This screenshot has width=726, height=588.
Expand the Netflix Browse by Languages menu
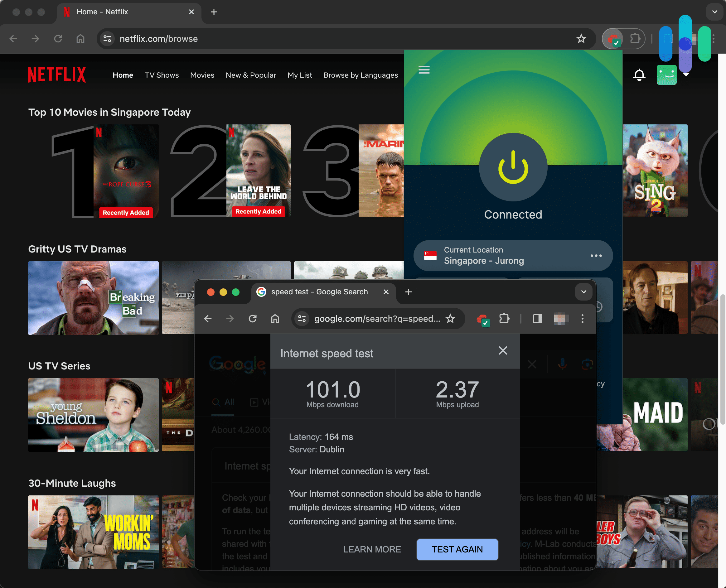[x=360, y=75]
